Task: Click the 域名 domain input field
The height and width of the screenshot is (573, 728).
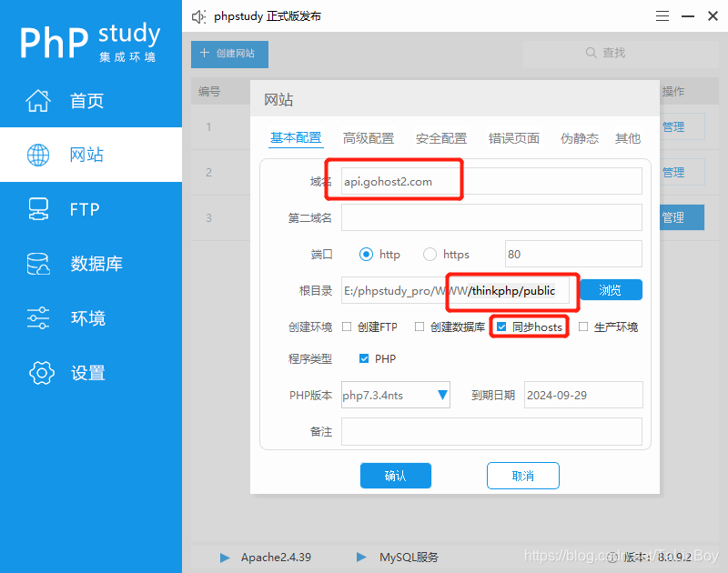Action: point(491,181)
